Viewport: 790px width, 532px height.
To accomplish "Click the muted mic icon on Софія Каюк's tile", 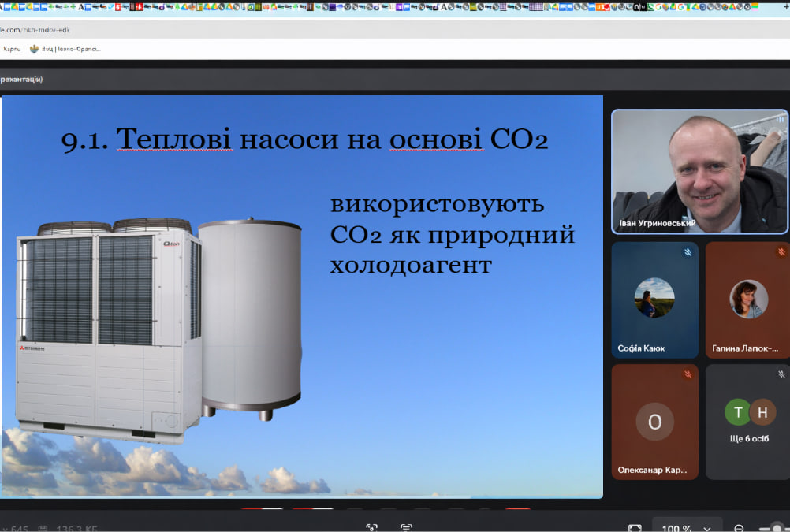I will (688, 252).
